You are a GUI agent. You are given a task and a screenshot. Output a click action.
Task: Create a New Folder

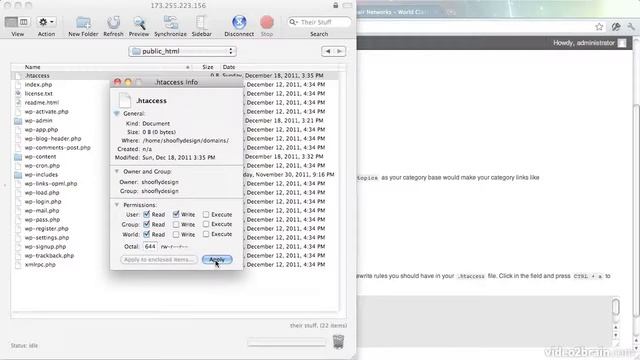point(83,22)
